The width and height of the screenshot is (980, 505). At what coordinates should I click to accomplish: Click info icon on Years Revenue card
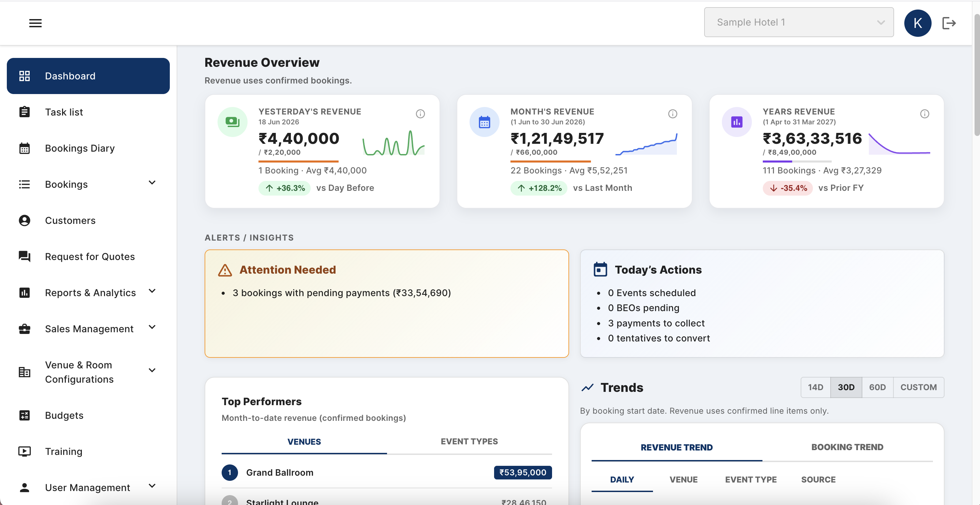(x=924, y=114)
